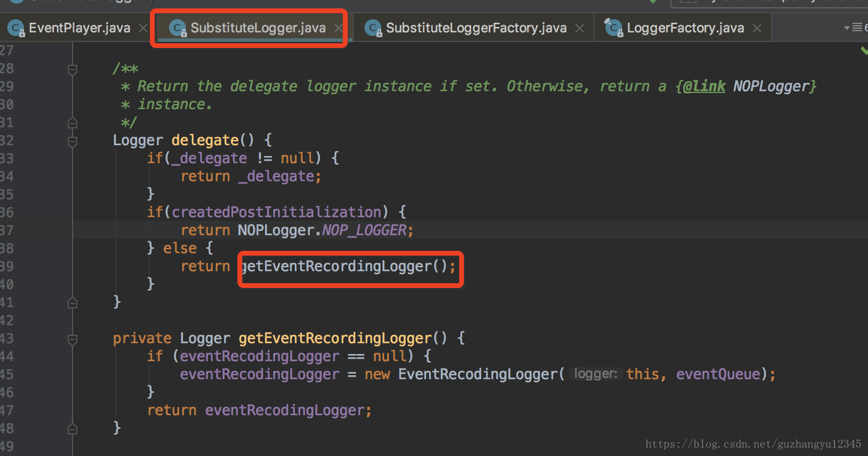Click the NOP_LOGGER constant
Image resolution: width=868 pixels, height=456 pixels.
point(364,230)
